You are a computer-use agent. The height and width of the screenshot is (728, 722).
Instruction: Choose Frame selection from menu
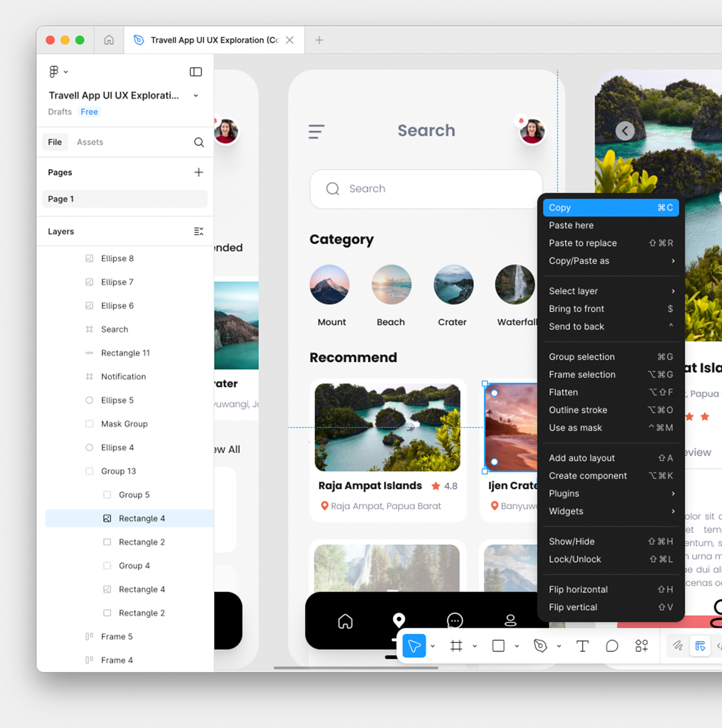coord(611,374)
